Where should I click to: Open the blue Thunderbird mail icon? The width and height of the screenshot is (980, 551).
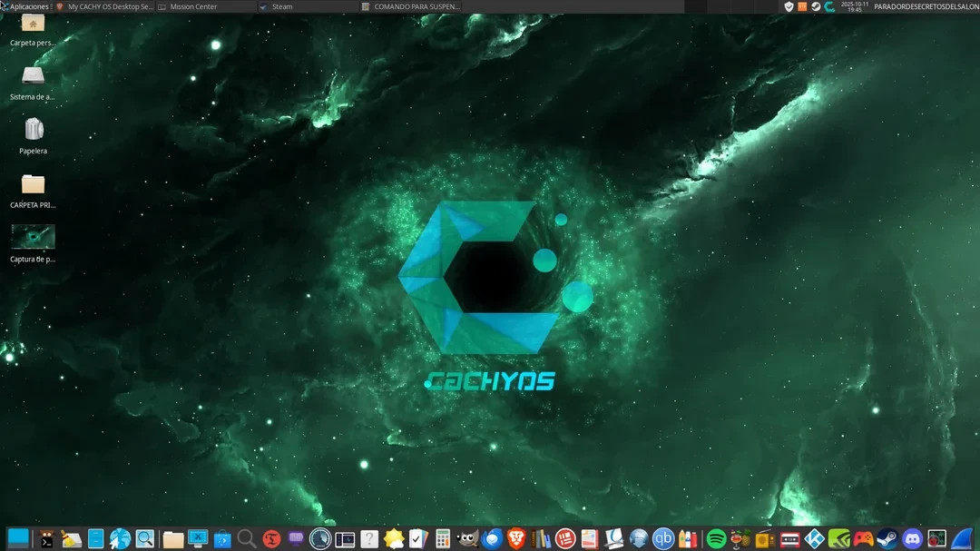(492, 538)
